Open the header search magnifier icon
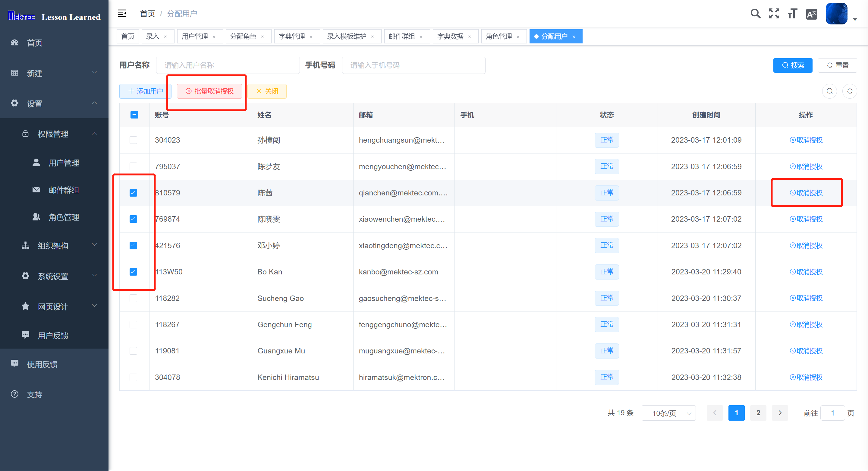This screenshot has height=471, width=868. coord(756,14)
